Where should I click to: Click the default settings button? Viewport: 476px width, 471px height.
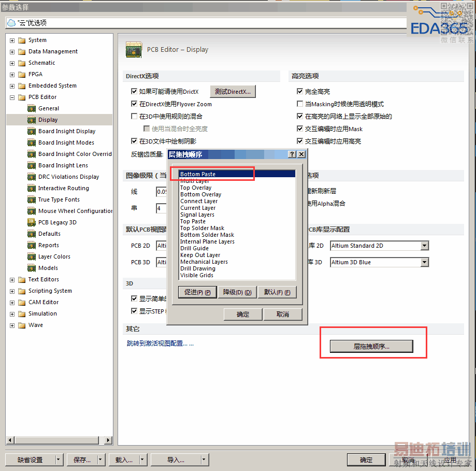[30, 460]
